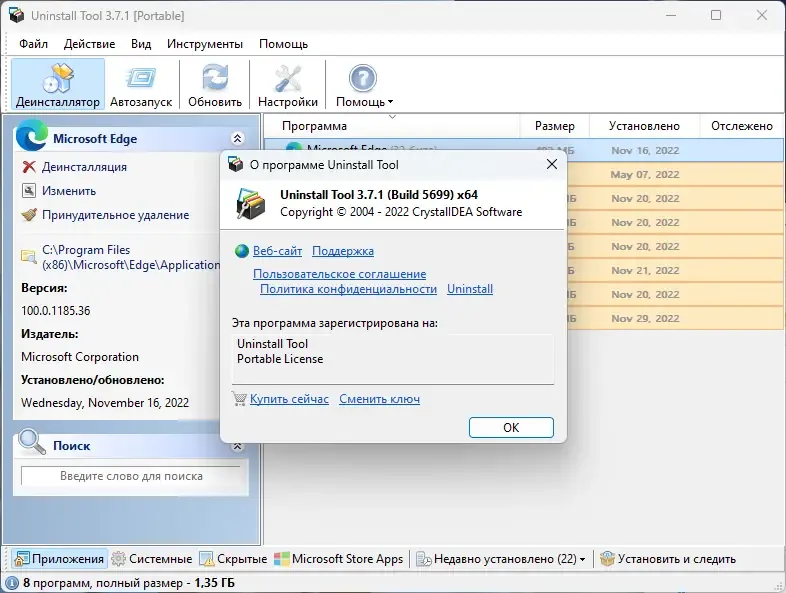This screenshot has height=593, width=786.
Task: Open the Вид menu
Action: pyautogui.click(x=141, y=44)
